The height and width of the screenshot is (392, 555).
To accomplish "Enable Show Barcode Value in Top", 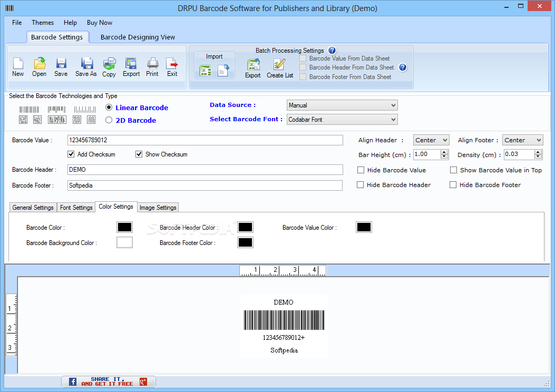I will [x=453, y=170].
